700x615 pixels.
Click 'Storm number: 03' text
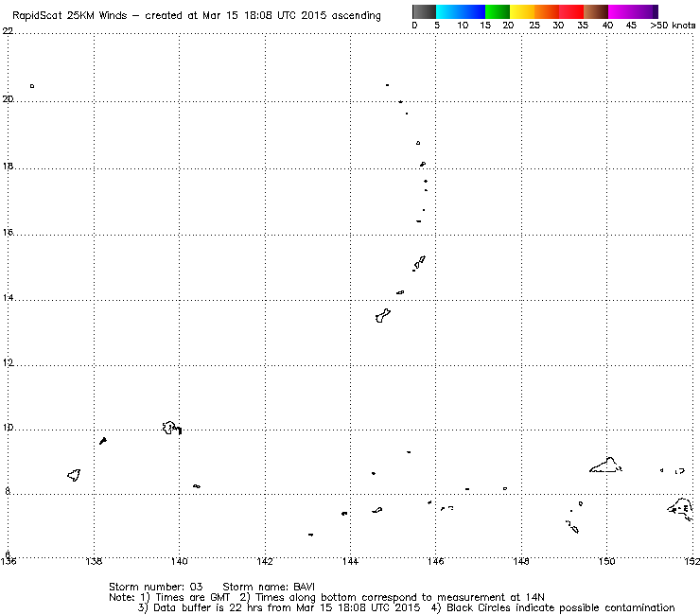(x=156, y=587)
